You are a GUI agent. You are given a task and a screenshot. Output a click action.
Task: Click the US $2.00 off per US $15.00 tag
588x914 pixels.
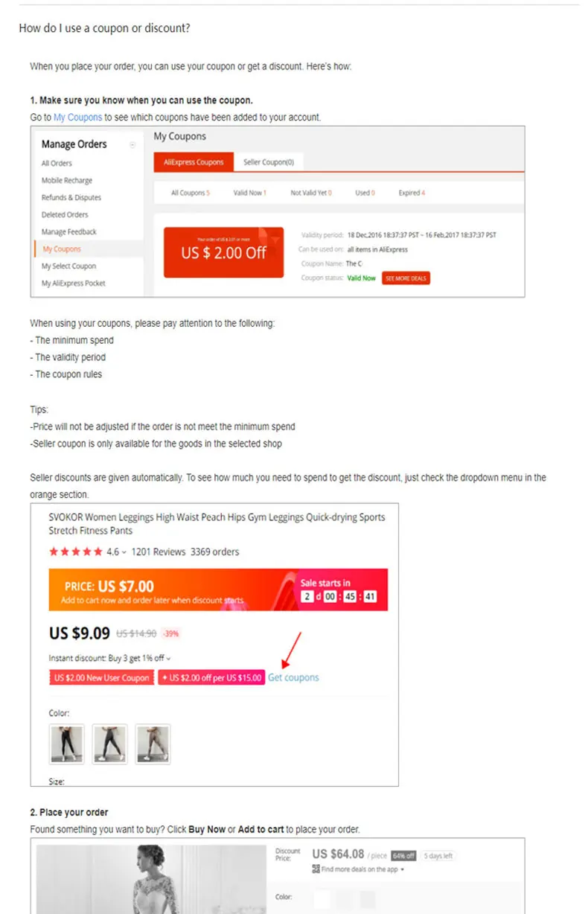pos(211,678)
